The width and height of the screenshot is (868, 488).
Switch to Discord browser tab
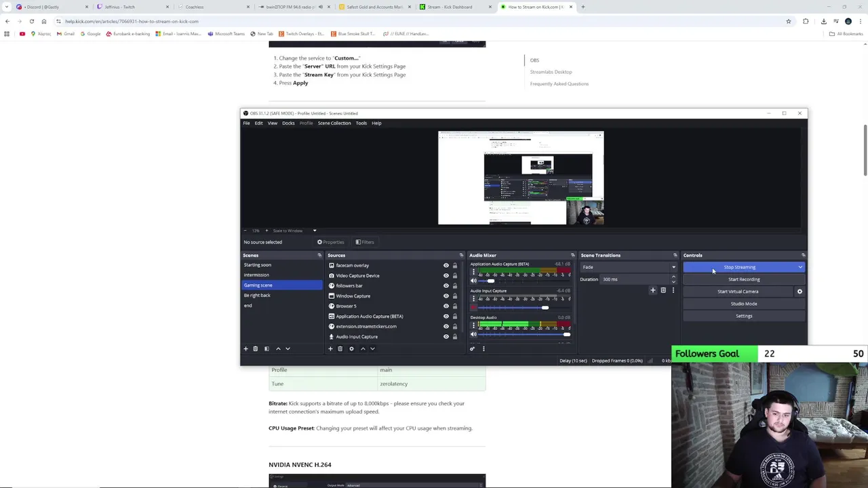[53, 7]
